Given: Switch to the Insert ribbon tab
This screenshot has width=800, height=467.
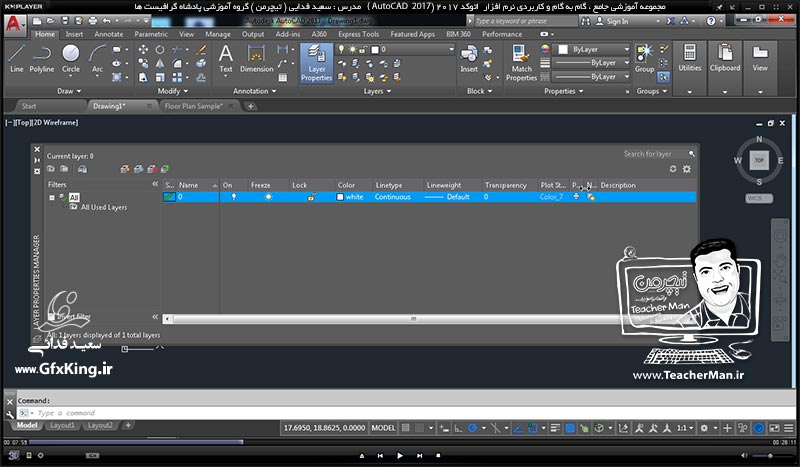Looking at the screenshot, I should (74, 34).
